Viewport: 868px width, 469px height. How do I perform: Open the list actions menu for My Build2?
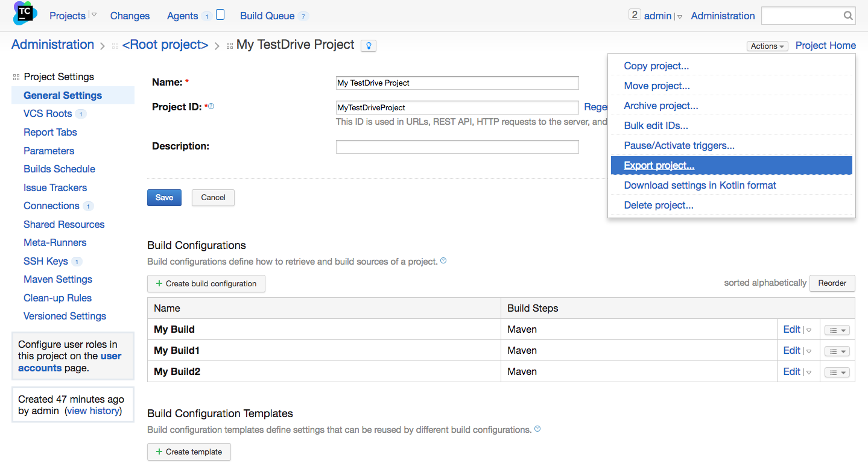coord(837,373)
